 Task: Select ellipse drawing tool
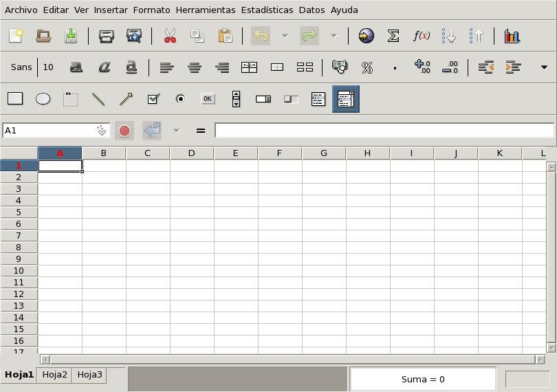(x=43, y=98)
